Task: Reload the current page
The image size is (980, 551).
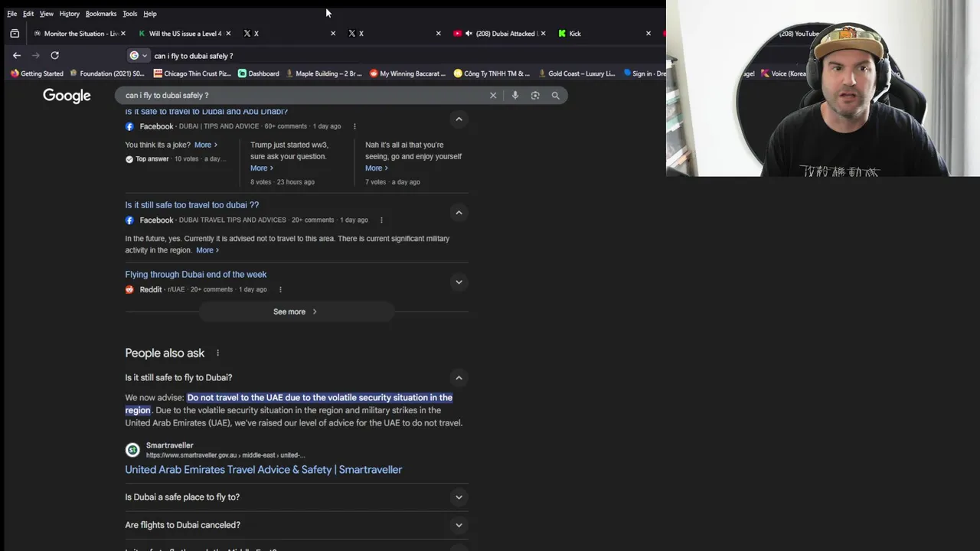Action: coord(54,55)
